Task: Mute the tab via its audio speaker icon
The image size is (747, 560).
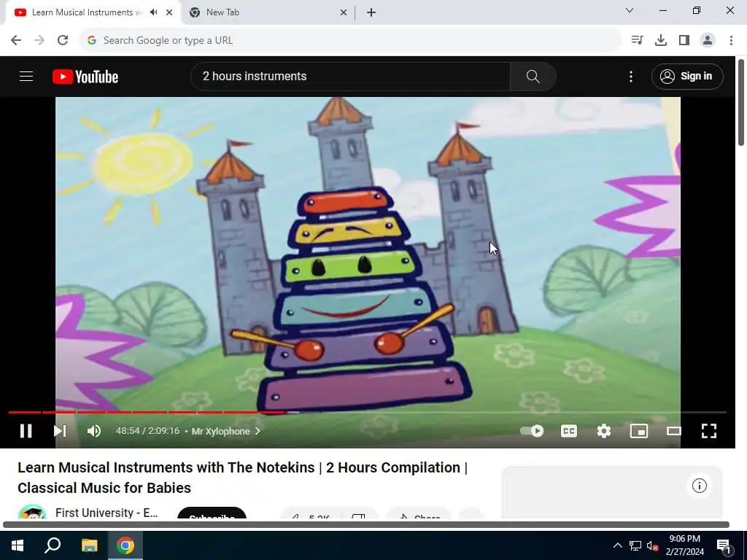Action: pyautogui.click(x=153, y=12)
